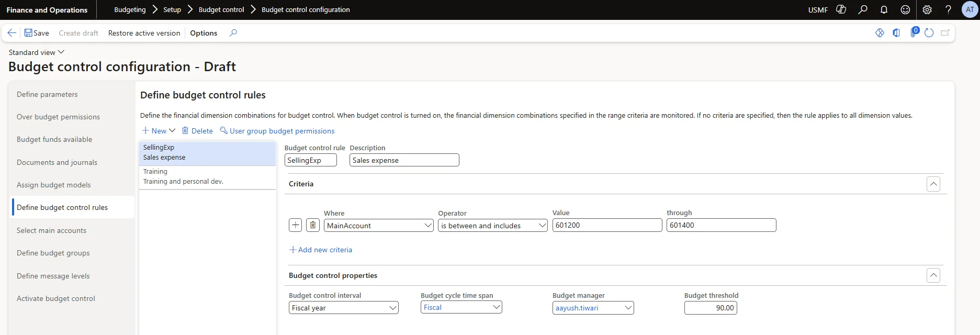Click the through field 601400

(x=722, y=225)
